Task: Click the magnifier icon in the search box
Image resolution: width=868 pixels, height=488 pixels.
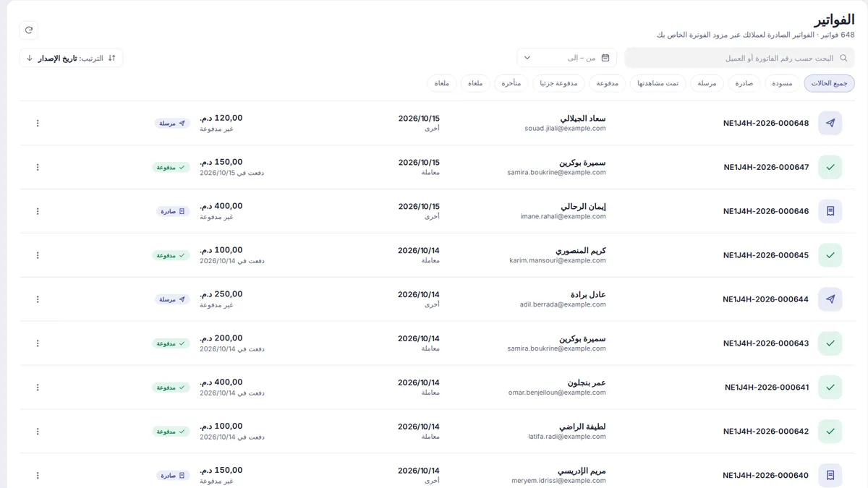Action: point(843,58)
